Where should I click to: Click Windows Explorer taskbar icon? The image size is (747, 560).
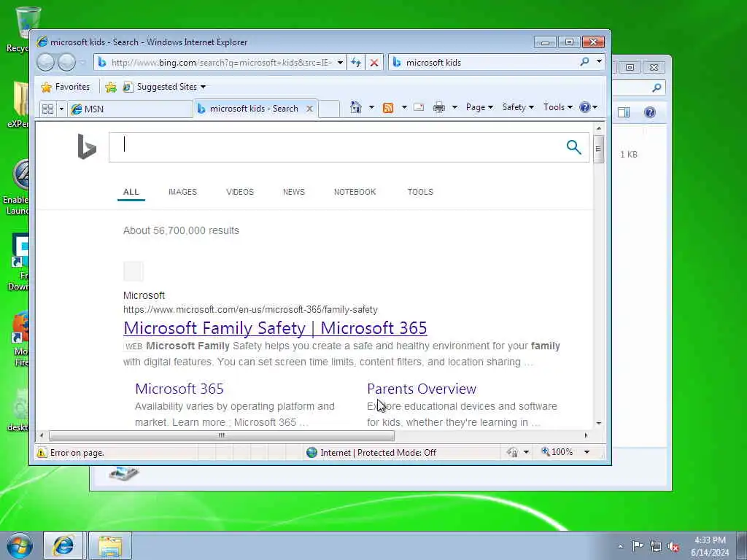[110, 545]
